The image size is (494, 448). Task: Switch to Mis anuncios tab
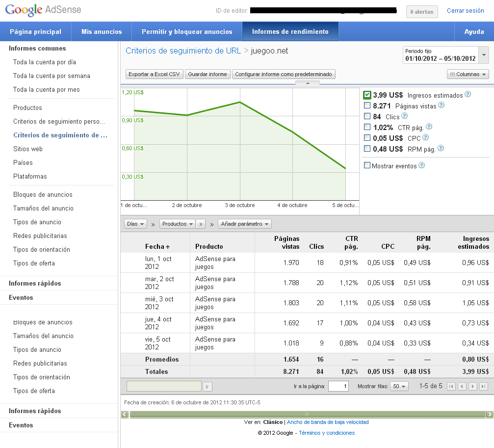102,31
